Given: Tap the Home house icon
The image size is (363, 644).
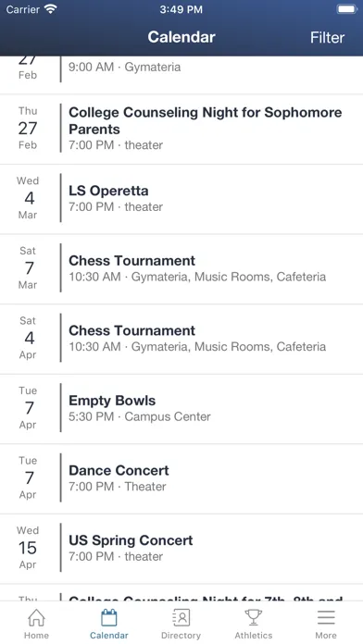Looking at the screenshot, I should (x=36, y=617).
